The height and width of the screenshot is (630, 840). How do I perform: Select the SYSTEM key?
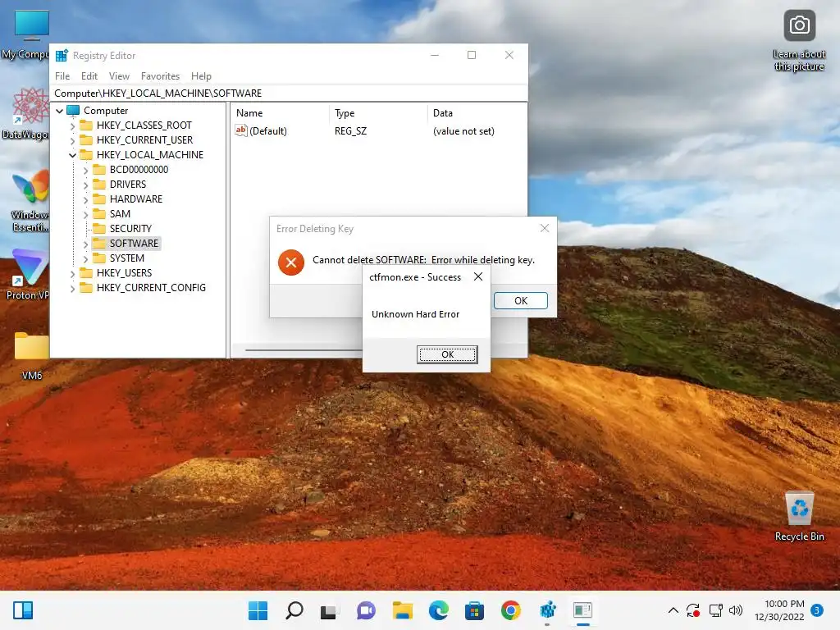pos(127,258)
